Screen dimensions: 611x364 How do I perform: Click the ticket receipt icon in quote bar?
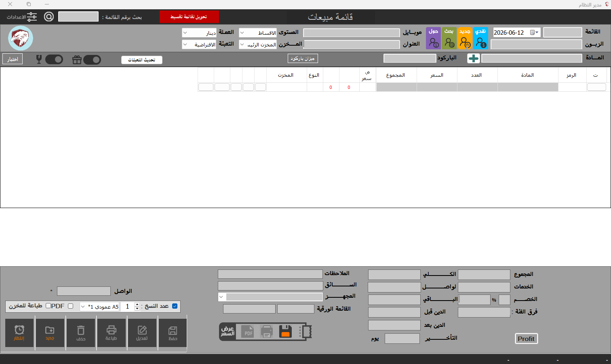click(x=306, y=332)
